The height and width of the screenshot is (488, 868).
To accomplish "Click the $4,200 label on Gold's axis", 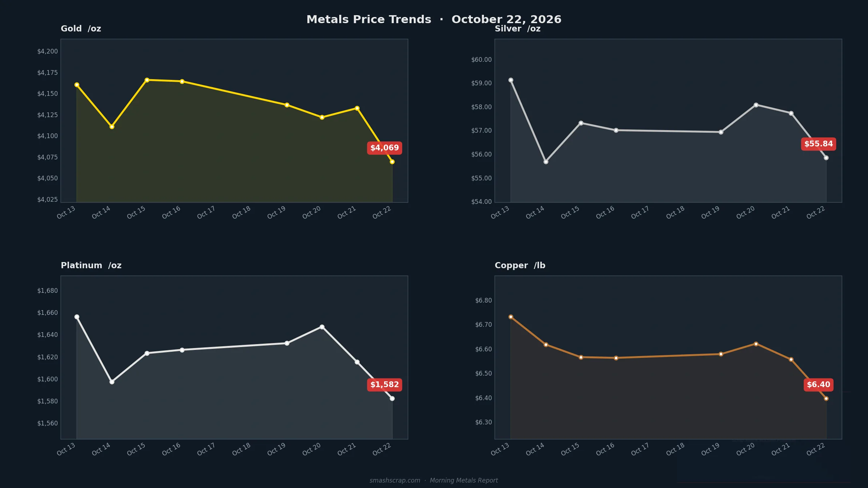I will [x=47, y=51].
